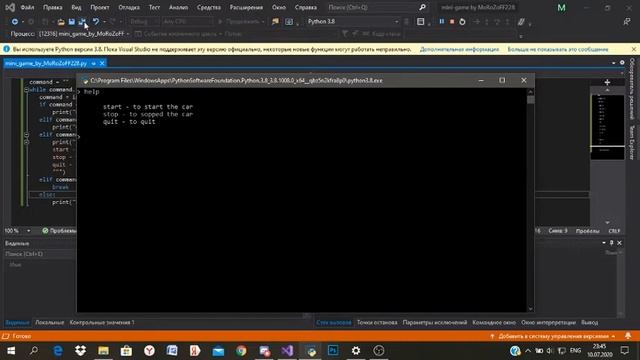Open the Dropbox taskbar icon
The height and width of the screenshot is (360, 640).
point(80,351)
